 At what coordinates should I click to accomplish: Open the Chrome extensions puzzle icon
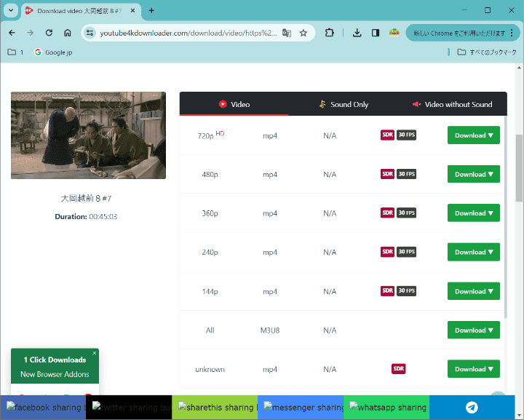click(330, 33)
